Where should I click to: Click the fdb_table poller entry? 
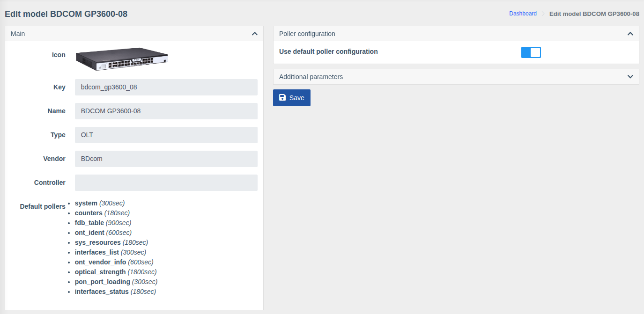(103, 223)
